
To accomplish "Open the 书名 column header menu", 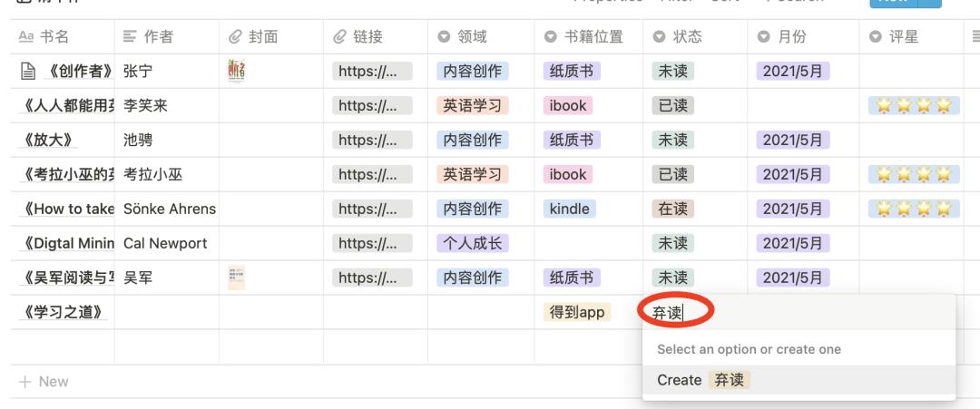I will point(63,37).
